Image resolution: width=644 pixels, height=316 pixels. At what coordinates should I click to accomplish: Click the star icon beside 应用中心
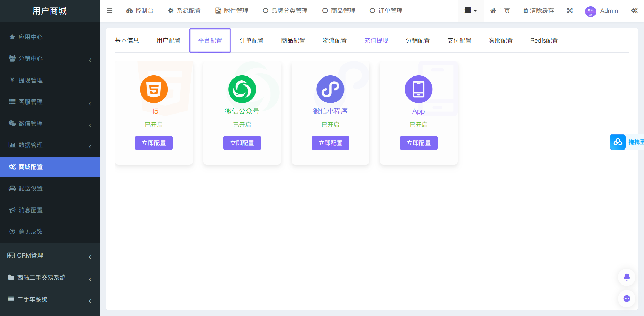coord(12,37)
